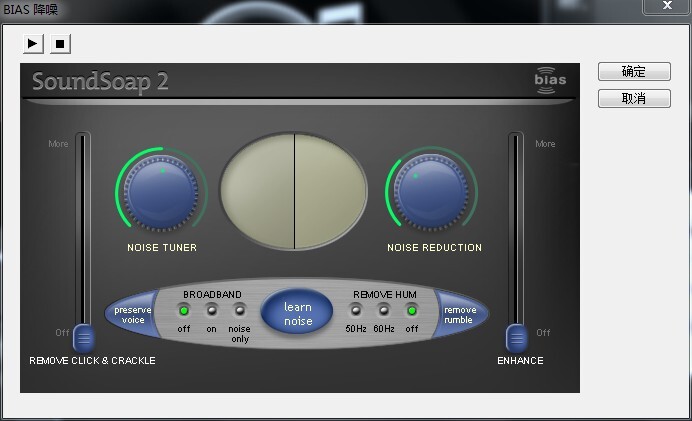Screen dimensions: 692x421
Task: Click the 取消 cancel button
Action: (634, 98)
